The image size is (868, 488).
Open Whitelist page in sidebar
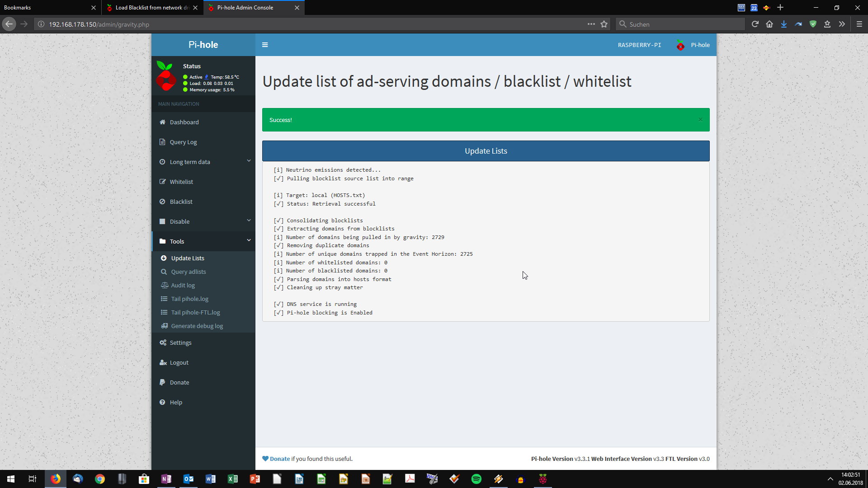point(181,182)
